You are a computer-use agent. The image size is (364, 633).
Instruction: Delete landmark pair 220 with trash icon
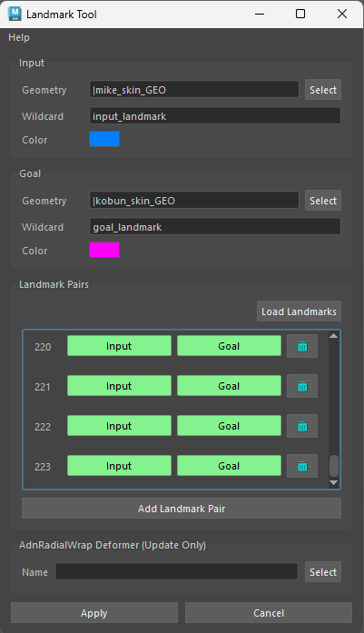[x=302, y=346]
